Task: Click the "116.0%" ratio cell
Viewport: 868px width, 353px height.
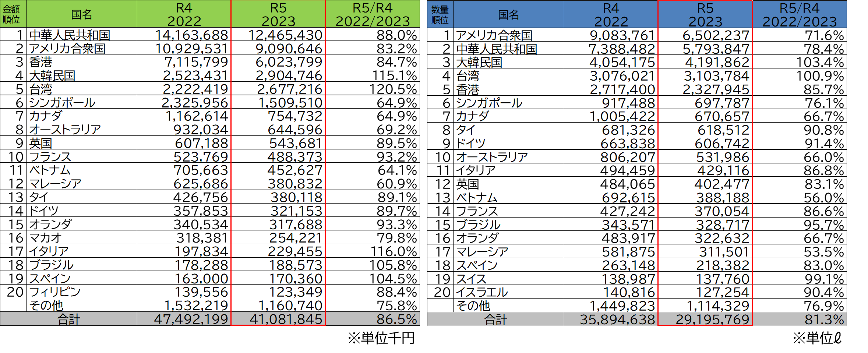Action: [x=373, y=251]
